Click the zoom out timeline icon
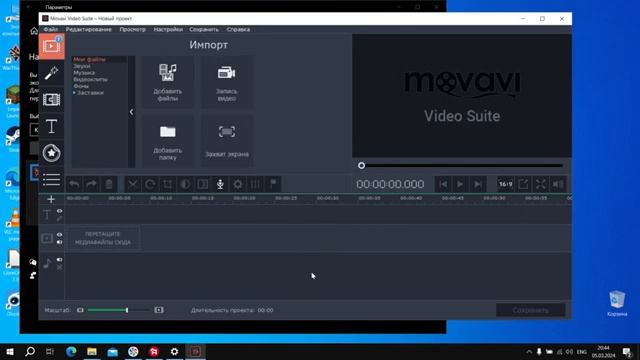Viewport: 640px width, 360px height. [80, 310]
